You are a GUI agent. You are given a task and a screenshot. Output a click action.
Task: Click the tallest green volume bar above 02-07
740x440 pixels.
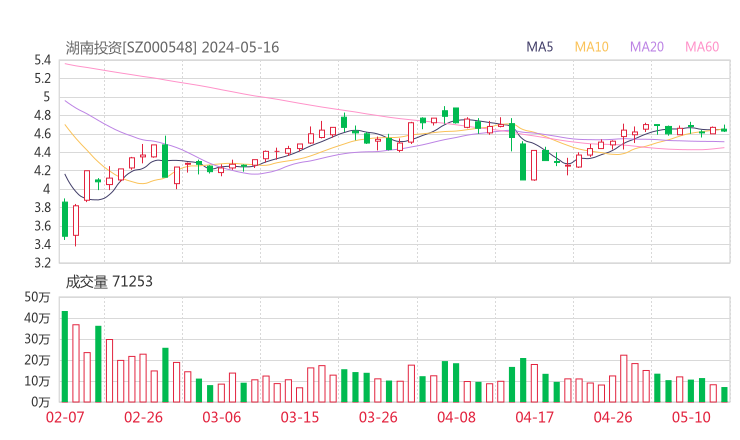65,356
